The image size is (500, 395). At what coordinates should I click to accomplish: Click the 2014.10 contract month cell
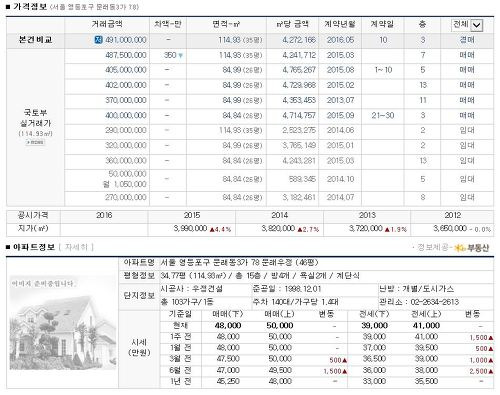click(x=340, y=179)
